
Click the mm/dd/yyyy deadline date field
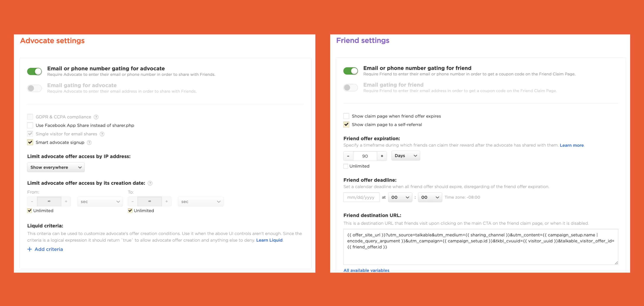[x=361, y=197]
